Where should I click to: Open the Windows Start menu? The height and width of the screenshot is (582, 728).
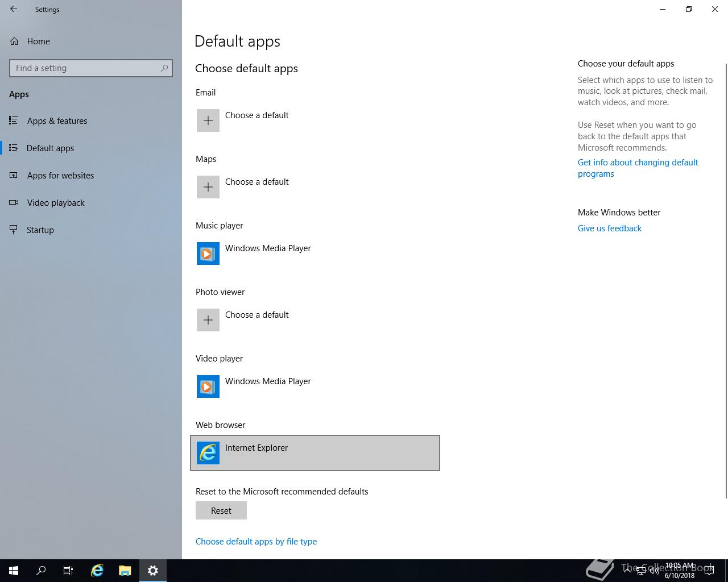click(14, 571)
